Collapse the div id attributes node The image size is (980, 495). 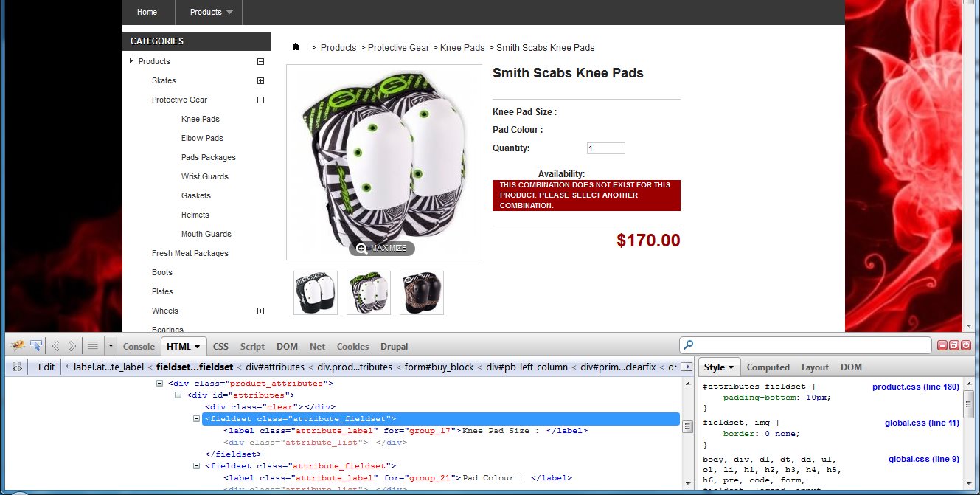tap(178, 395)
